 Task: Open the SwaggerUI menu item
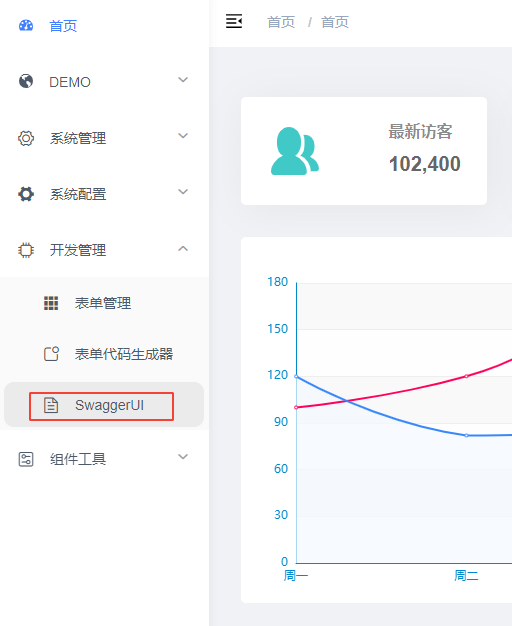104,405
